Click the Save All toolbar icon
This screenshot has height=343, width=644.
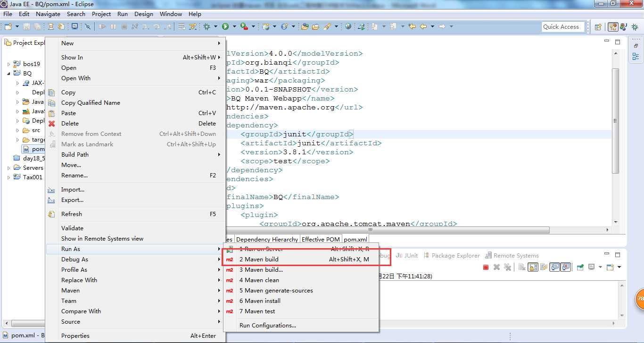pos(37,26)
